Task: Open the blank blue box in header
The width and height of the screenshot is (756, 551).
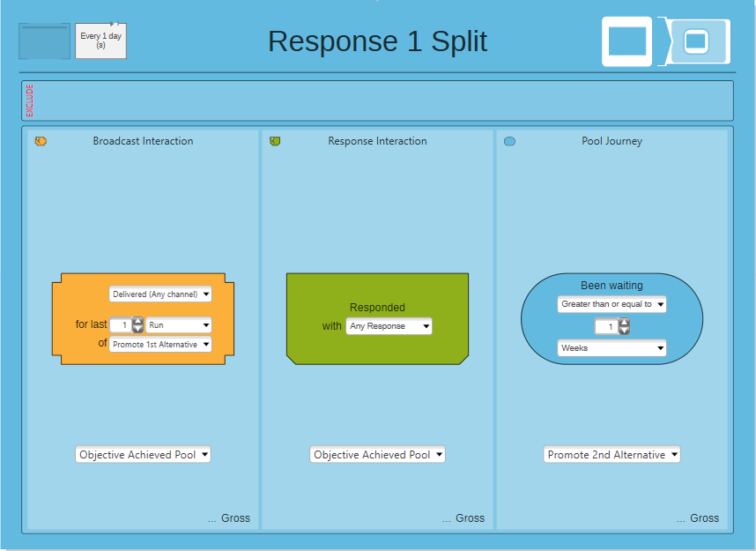Action: (44, 41)
